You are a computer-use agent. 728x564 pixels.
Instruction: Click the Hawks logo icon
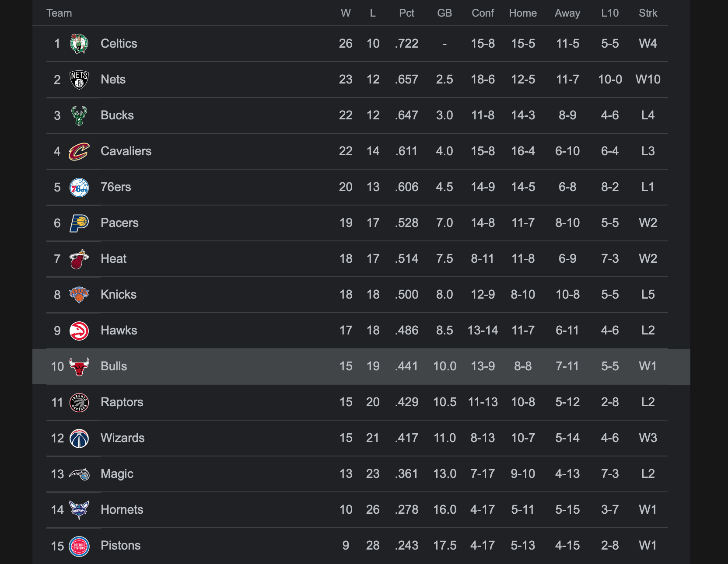coord(79,331)
